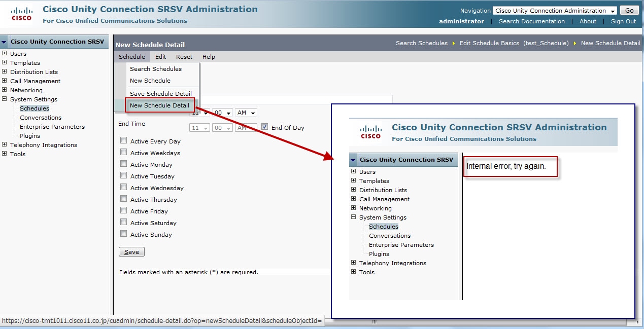Collapse the Cisco Unity Connection SRSV triangle in the left sidebar
644x329 pixels.
coord(4,42)
